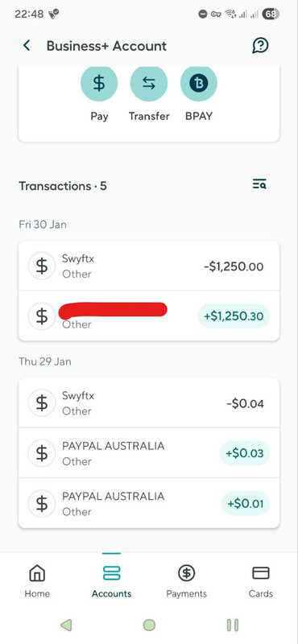Screen dimensions: 298x644
Task: Select the Accounts tab
Action: 111,581
